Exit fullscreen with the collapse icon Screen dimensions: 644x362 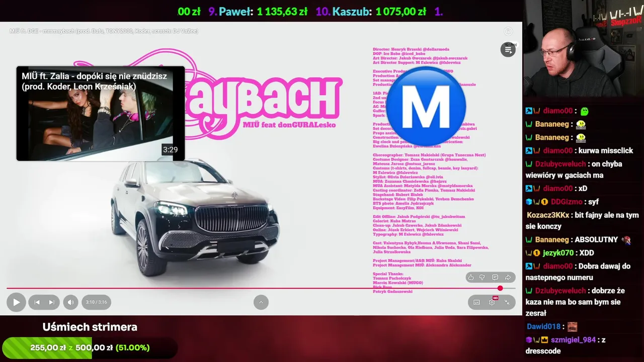507,302
